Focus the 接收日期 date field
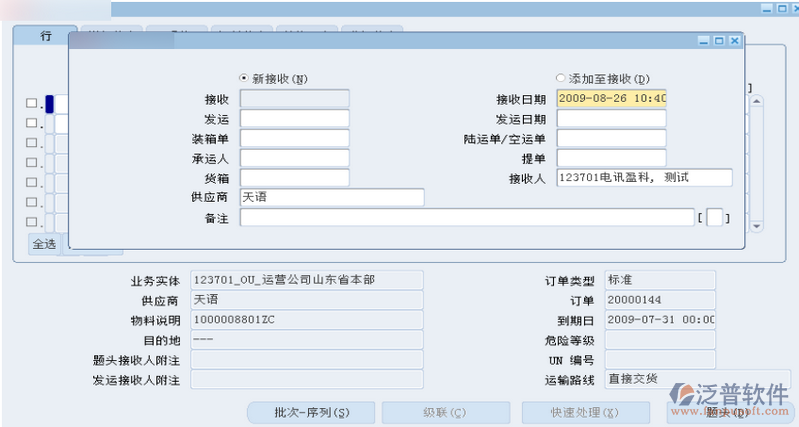 (x=611, y=98)
